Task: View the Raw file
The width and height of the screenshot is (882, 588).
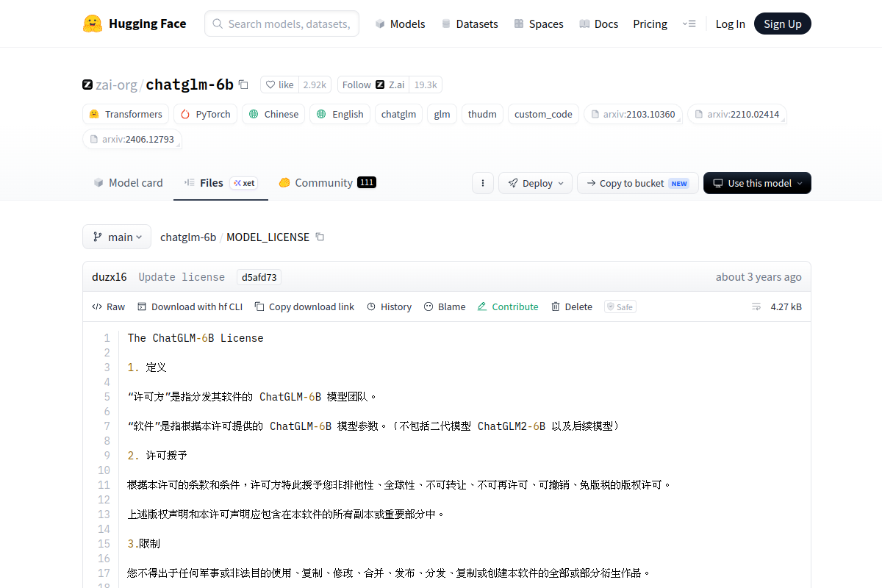Action: pyautogui.click(x=109, y=306)
